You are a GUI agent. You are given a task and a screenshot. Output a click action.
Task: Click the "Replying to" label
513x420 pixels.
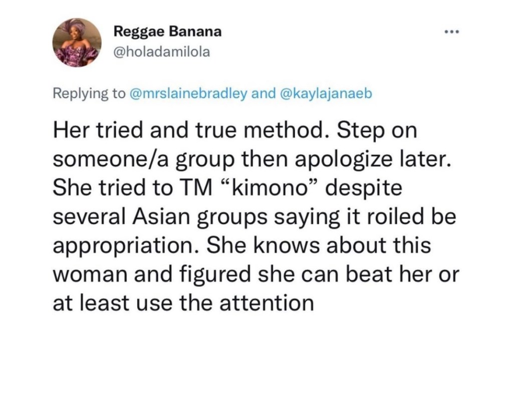pyautogui.click(x=89, y=95)
